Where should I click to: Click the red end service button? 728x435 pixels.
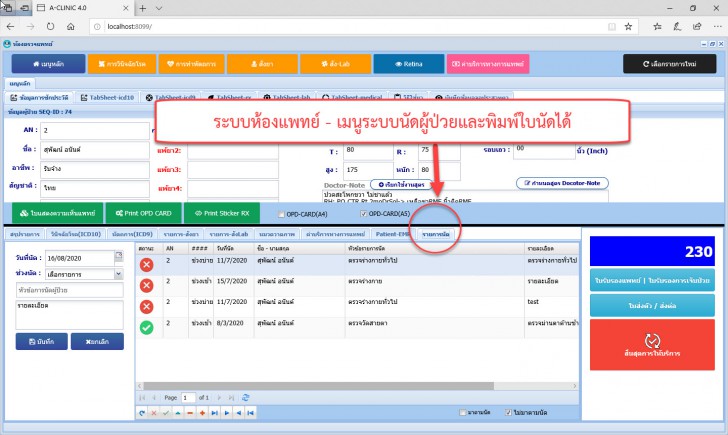pos(652,344)
